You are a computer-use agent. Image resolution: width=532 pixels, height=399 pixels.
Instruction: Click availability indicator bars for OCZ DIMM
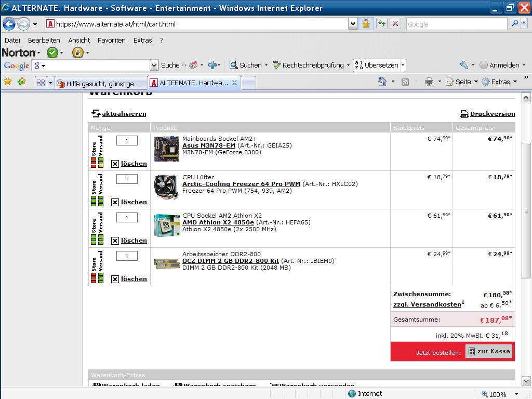(97, 277)
